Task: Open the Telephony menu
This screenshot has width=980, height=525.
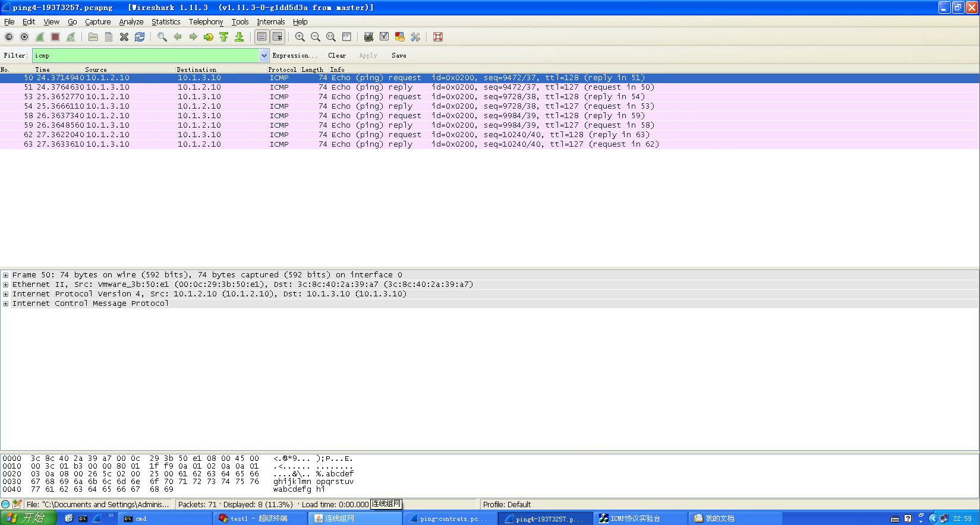Action: click(x=206, y=21)
